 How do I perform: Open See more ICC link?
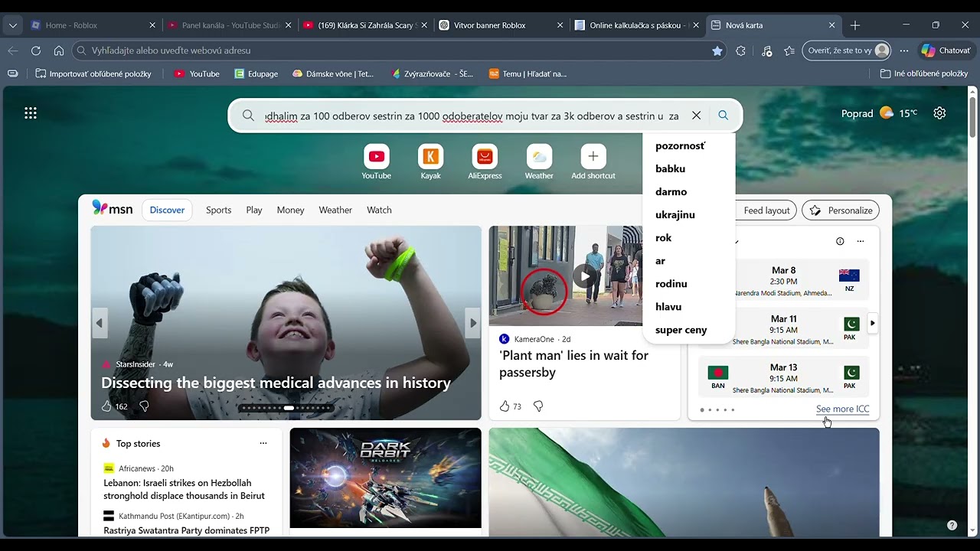click(842, 409)
